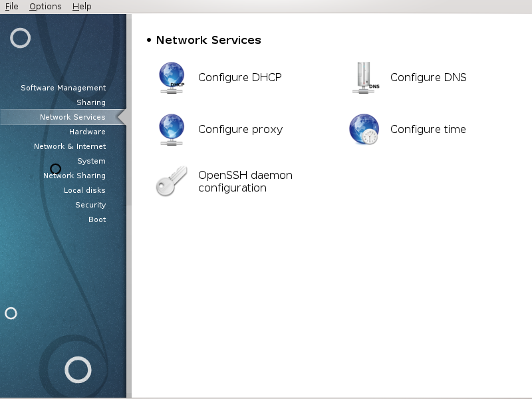Click the Configure DHCP globe icon
This screenshot has height=399, width=532.
[x=172, y=78]
